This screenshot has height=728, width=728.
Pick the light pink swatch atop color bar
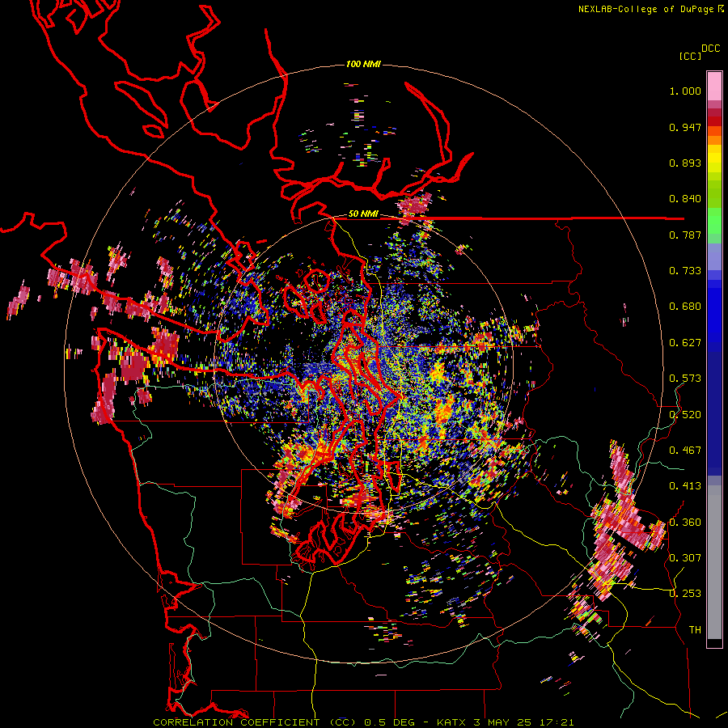[714, 86]
